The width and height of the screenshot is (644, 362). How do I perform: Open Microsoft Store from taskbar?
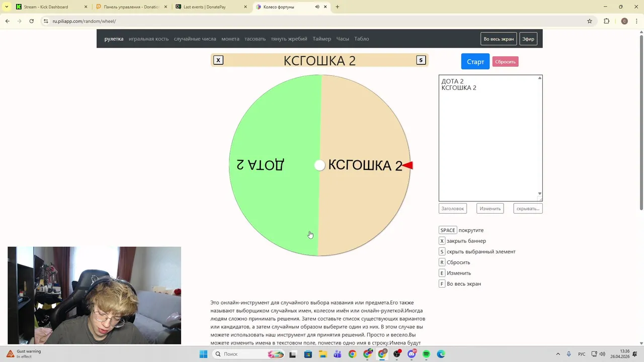(308, 354)
